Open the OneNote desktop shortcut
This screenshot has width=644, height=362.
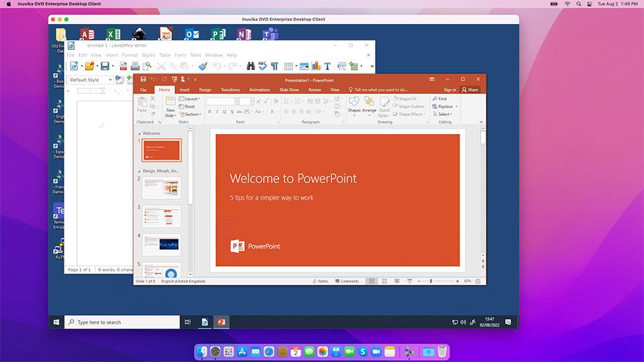click(x=244, y=34)
